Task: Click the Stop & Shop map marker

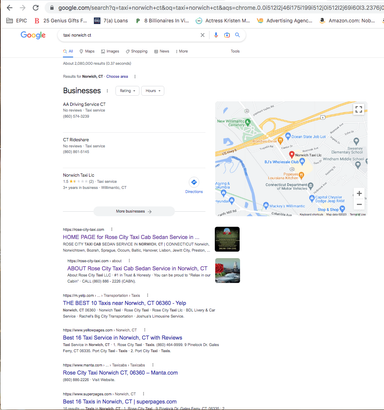Action: [342, 209]
